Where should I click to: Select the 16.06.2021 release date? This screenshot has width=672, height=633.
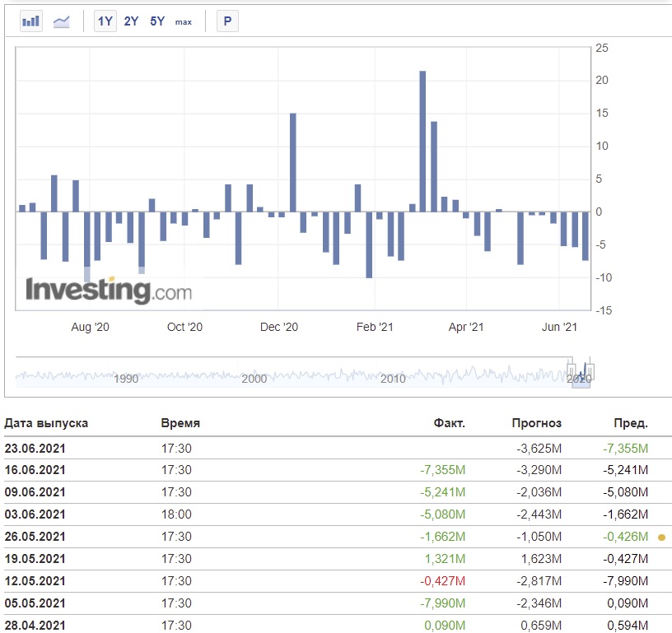pos(35,470)
